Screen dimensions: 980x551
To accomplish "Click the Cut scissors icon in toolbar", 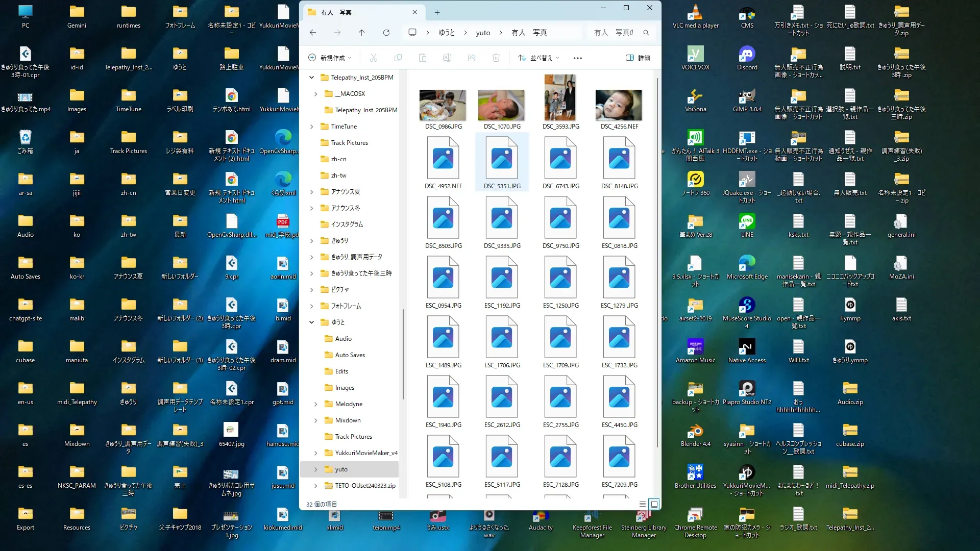I will click(374, 58).
